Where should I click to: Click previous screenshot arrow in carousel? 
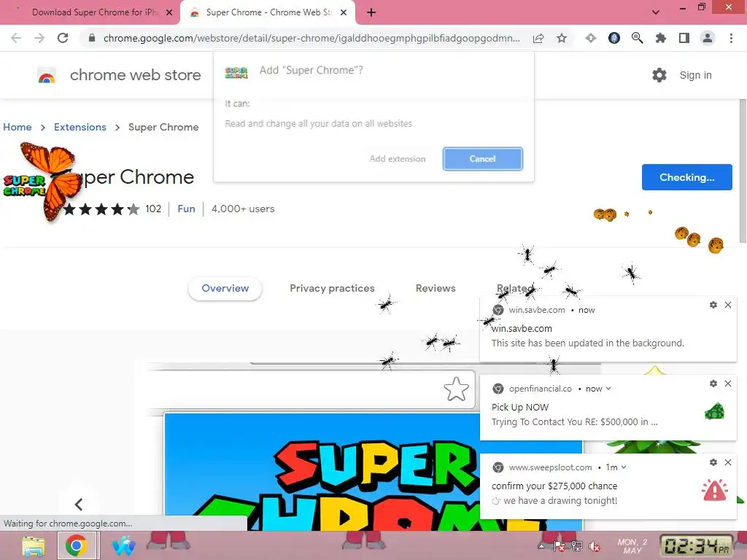coord(79,505)
